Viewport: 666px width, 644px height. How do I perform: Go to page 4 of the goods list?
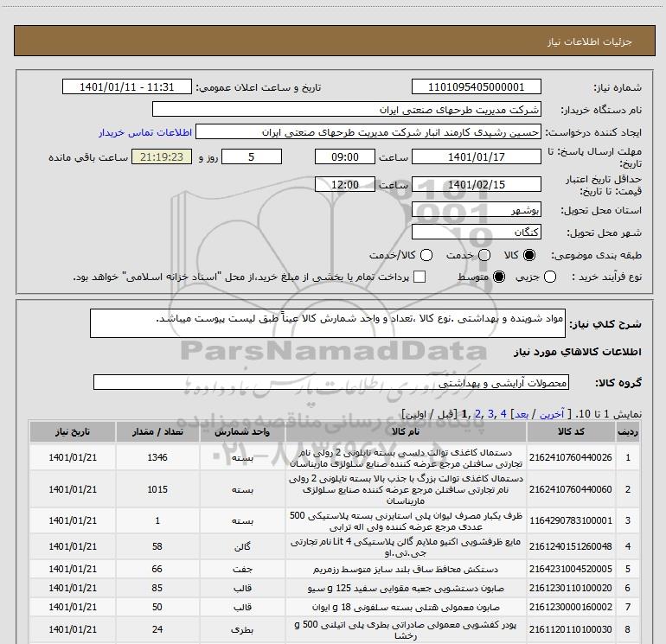point(503,413)
